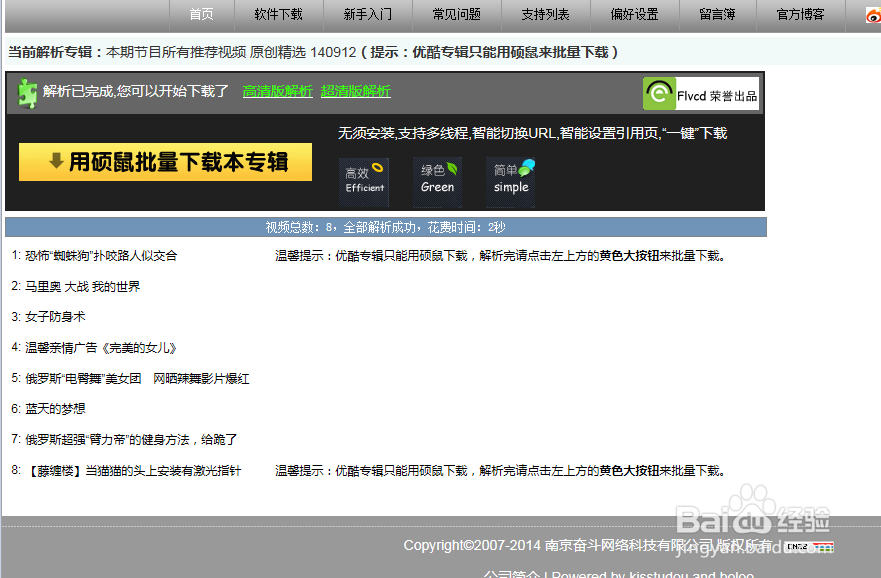
Task: Click the Weibo icon at top right
Action: [x=873, y=16]
